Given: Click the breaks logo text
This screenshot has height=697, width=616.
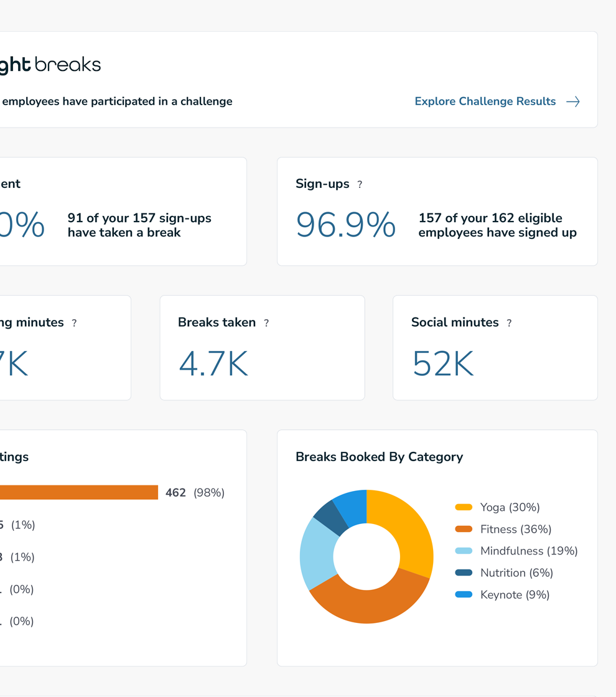Looking at the screenshot, I should (68, 65).
